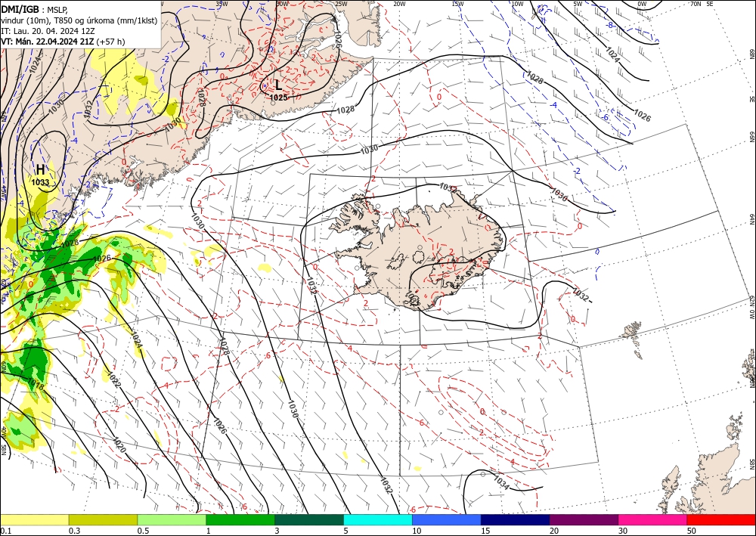This screenshot has height=536, width=756.
Task: Click the purple 20–30 legend swatch
Action: (x=584, y=519)
